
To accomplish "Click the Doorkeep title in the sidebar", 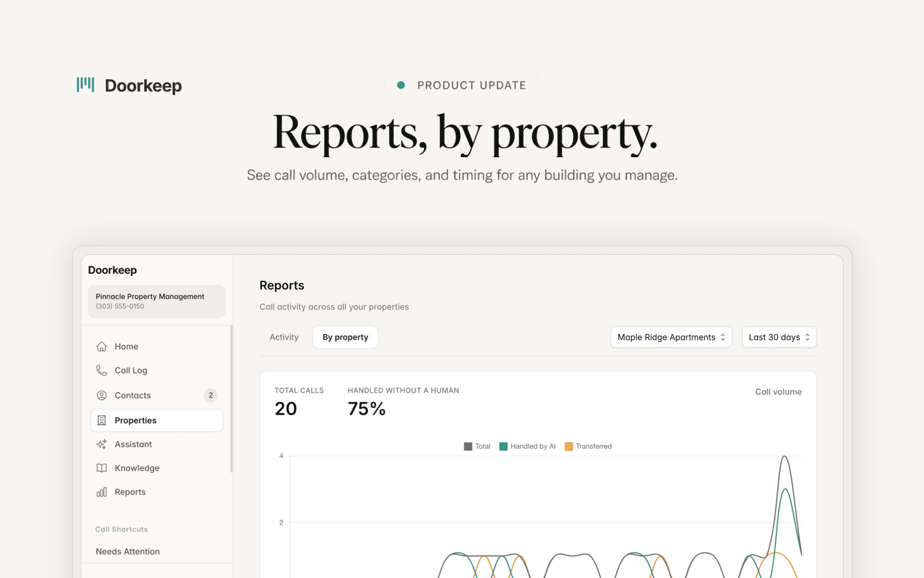I will [x=113, y=270].
